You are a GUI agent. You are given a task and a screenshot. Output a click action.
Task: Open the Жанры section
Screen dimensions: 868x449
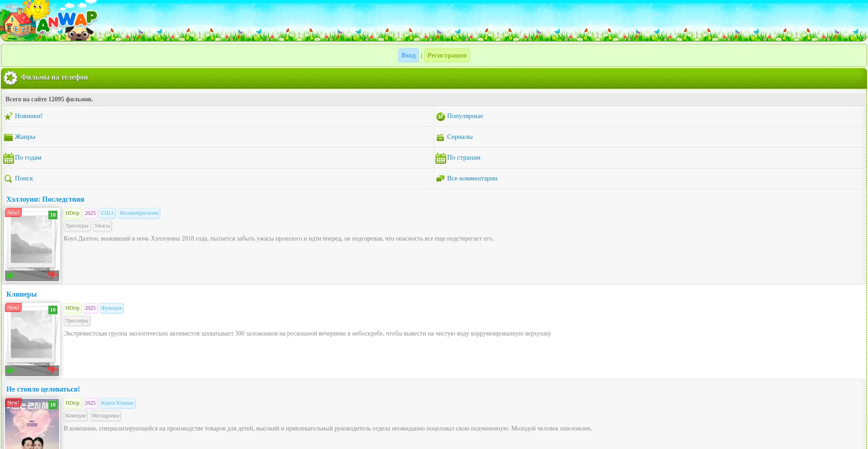[25, 137]
